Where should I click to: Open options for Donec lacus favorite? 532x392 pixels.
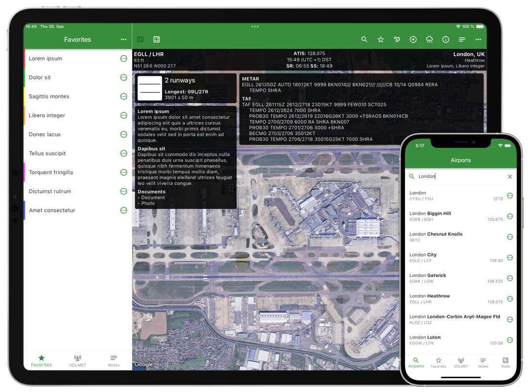(124, 135)
